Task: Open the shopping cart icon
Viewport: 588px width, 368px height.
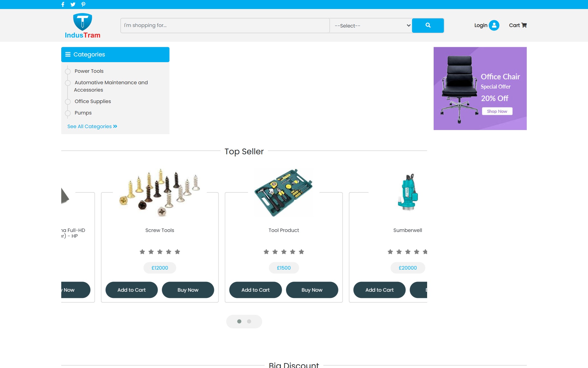Action: (x=524, y=25)
